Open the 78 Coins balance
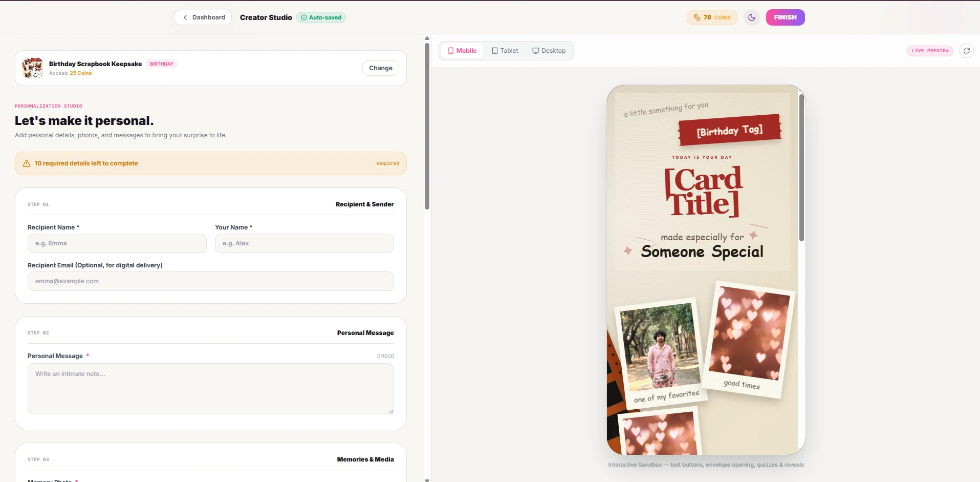980x482 pixels. point(712,17)
